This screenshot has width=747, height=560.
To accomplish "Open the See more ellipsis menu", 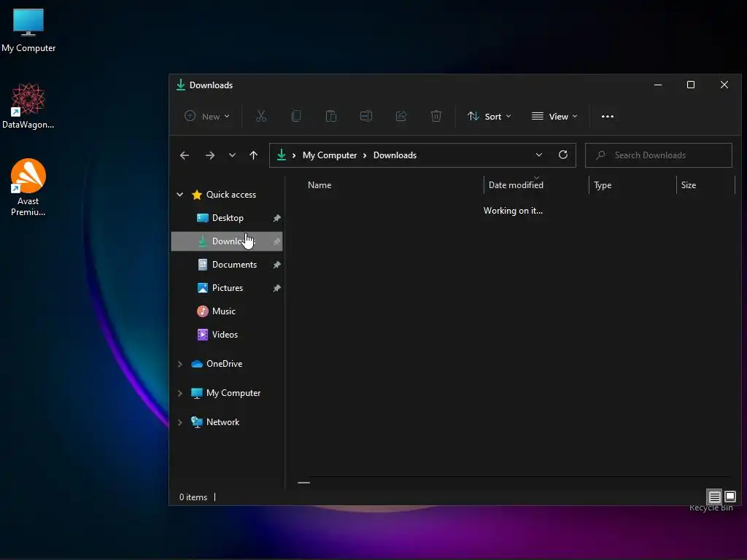I will point(608,116).
